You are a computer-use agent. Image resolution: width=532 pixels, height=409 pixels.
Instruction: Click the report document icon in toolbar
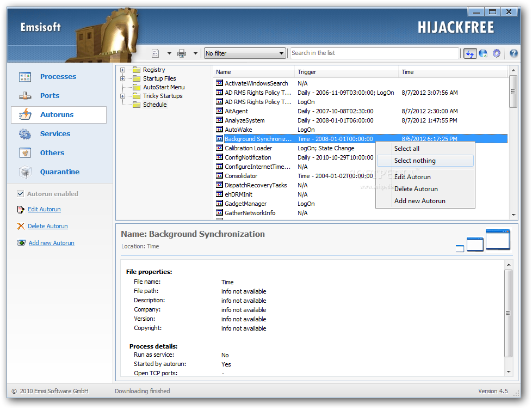click(x=156, y=53)
